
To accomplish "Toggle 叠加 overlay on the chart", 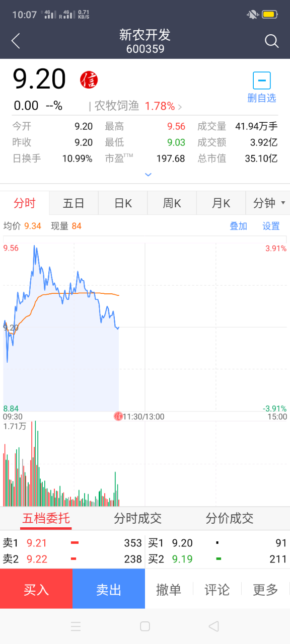I will pyautogui.click(x=239, y=226).
